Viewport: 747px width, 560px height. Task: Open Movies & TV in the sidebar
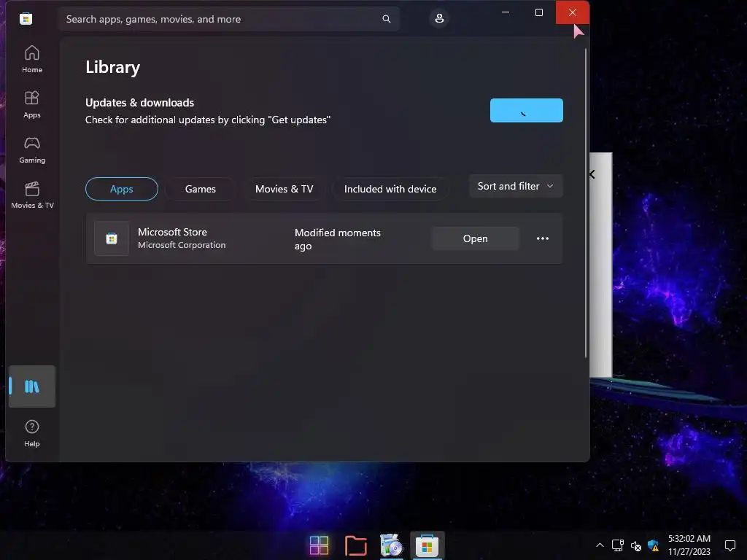[x=32, y=195]
